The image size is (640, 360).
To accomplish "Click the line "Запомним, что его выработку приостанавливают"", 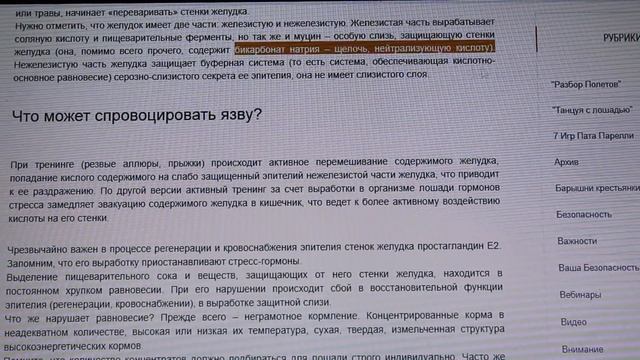I will [154, 262].
